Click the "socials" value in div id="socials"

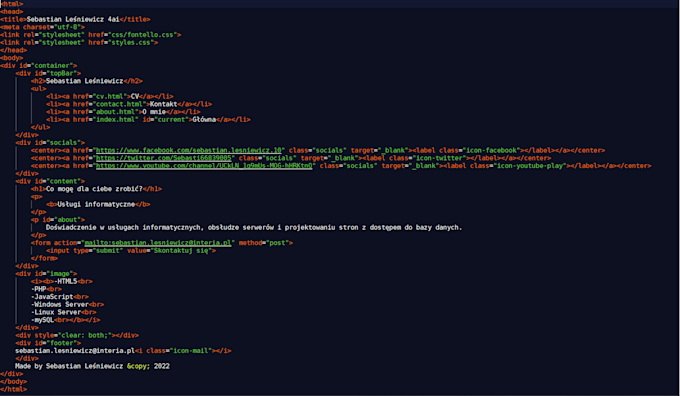coord(63,143)
